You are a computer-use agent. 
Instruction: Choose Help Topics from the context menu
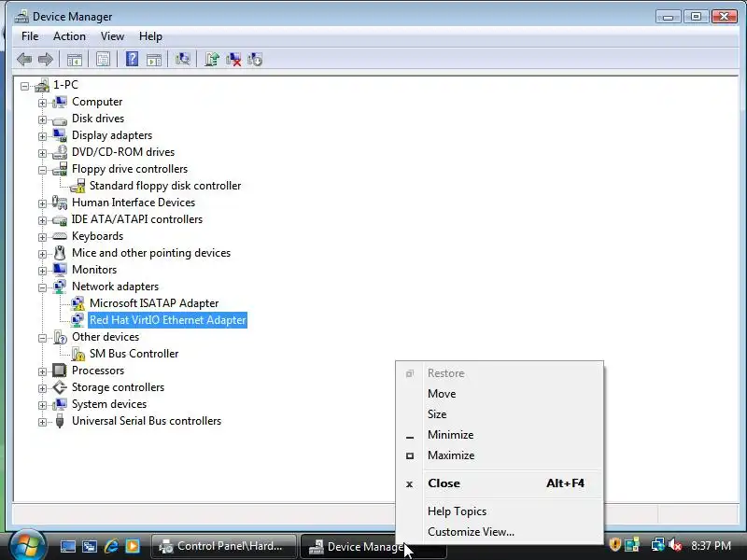(500, 511)
